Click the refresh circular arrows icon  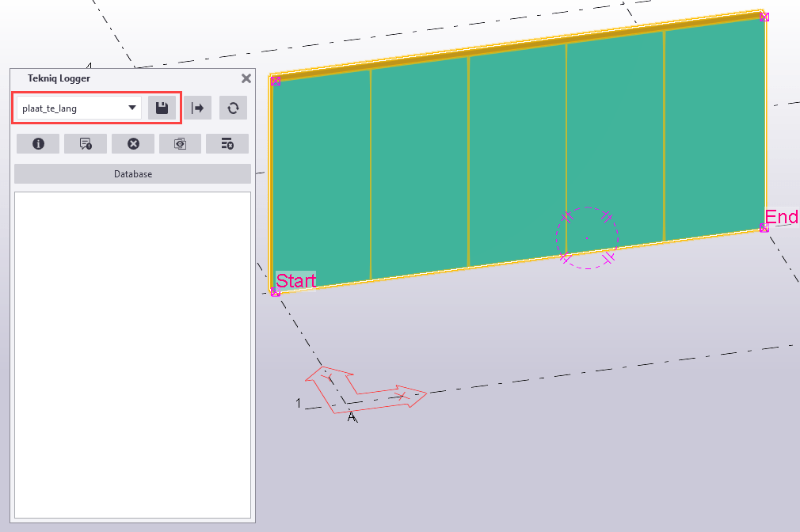pos(233,108)
